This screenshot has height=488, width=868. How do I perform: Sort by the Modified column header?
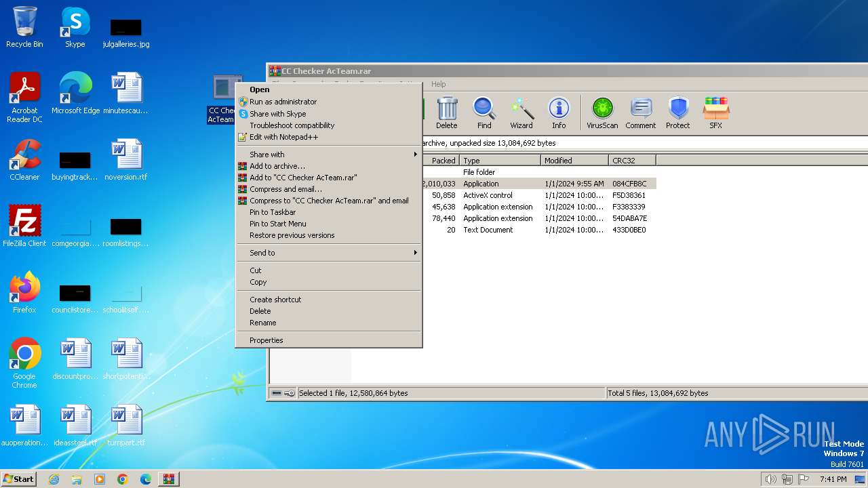575,161
